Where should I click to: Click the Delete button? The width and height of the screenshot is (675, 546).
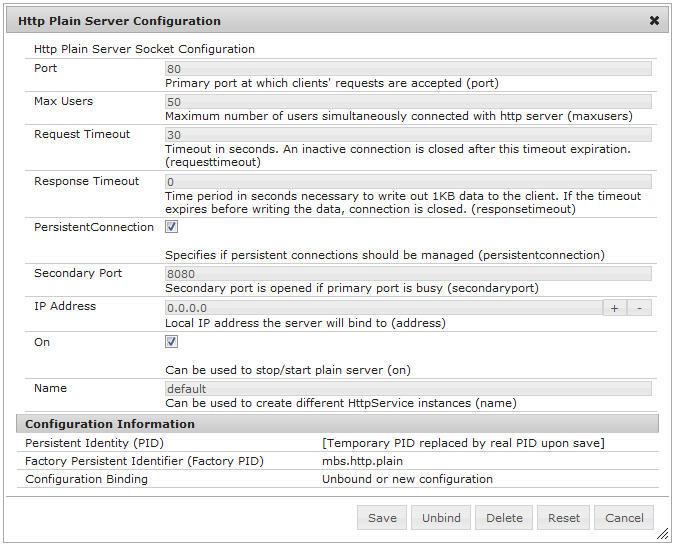[504, 518]
